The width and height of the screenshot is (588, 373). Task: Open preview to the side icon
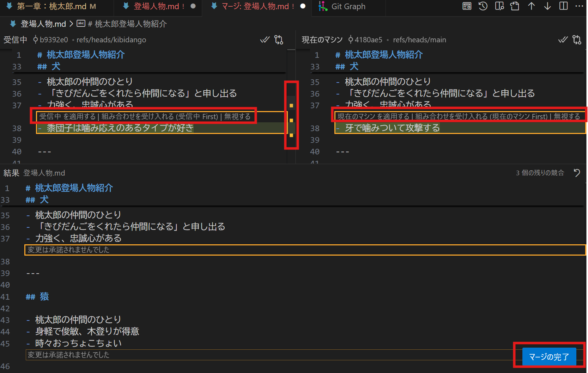[x=499, y=6]
